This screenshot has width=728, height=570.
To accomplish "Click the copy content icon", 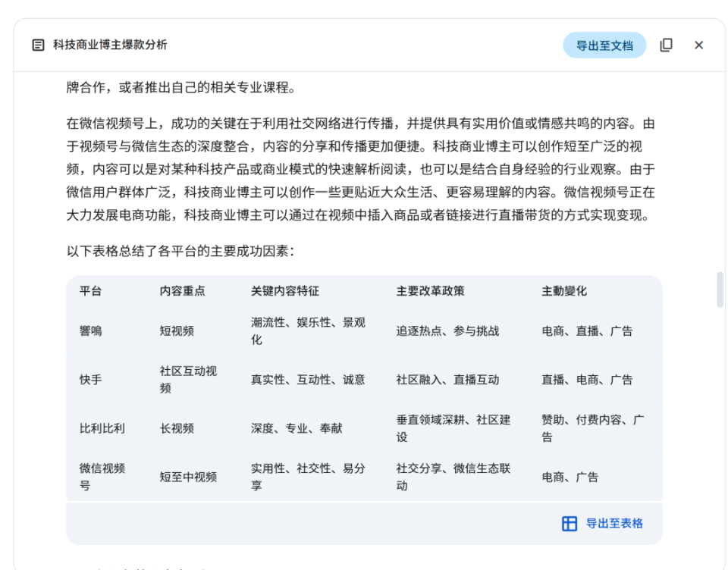I will 667,45.
